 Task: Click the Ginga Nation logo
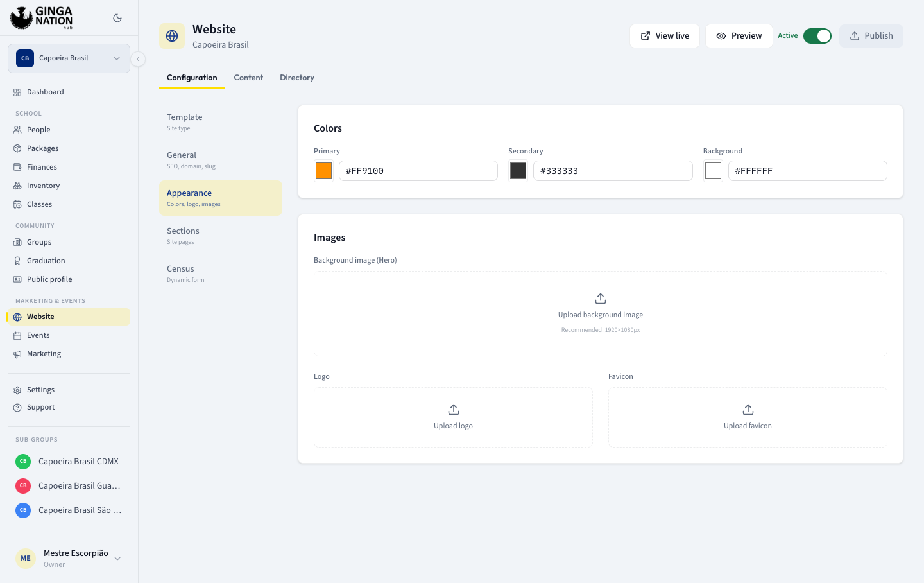point(42,18)
